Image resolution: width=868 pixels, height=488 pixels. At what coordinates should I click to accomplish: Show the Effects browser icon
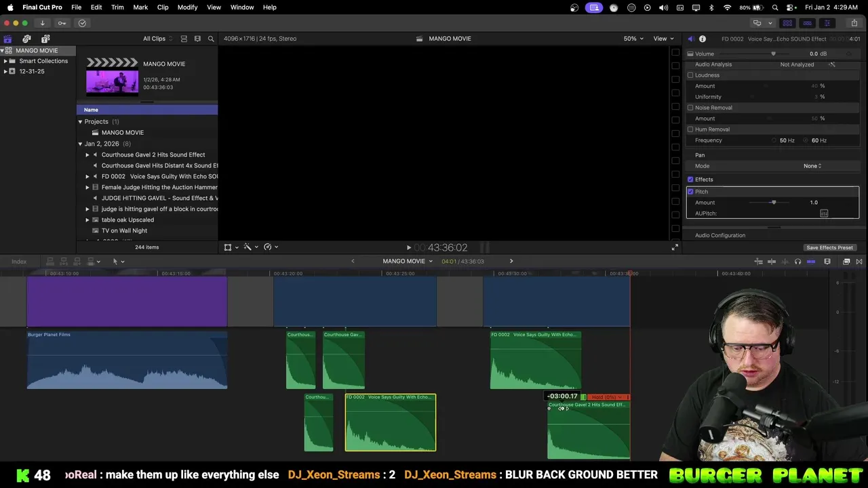[x=846, y=262]
